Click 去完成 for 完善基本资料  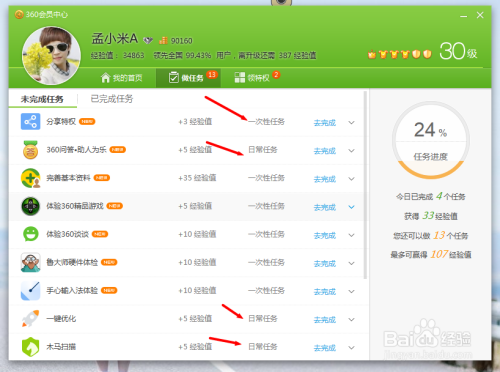coord(325,179)
